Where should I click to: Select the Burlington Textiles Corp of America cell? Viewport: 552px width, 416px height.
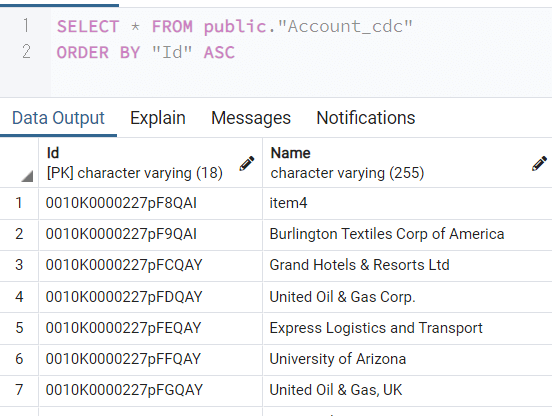click(x=407, y=234)
